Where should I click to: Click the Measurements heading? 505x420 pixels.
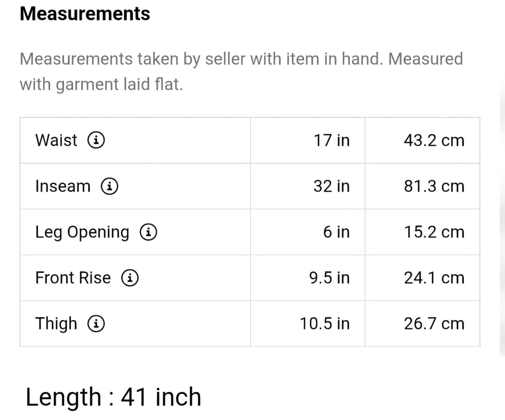coord(85,13)
